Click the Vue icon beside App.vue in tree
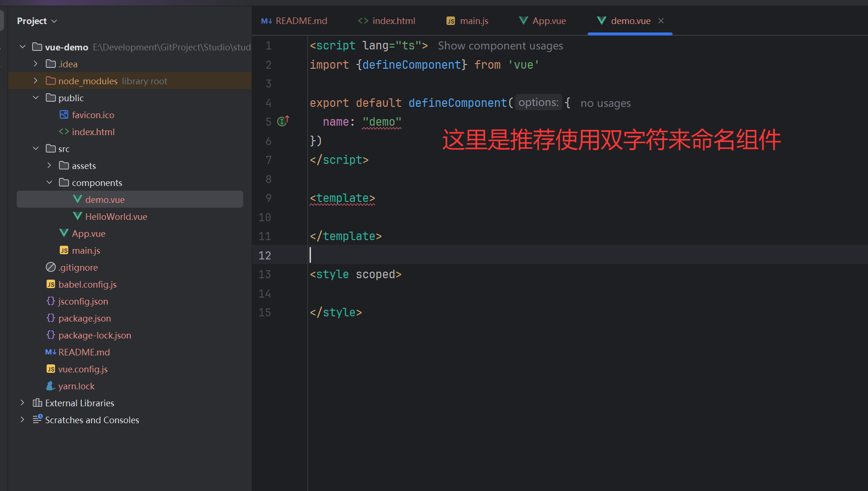The image size is (868, 491). click(x=64, y=233)
